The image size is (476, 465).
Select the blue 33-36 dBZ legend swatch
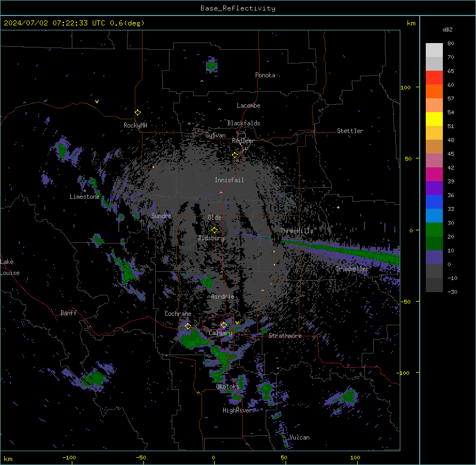coord(434,202)
